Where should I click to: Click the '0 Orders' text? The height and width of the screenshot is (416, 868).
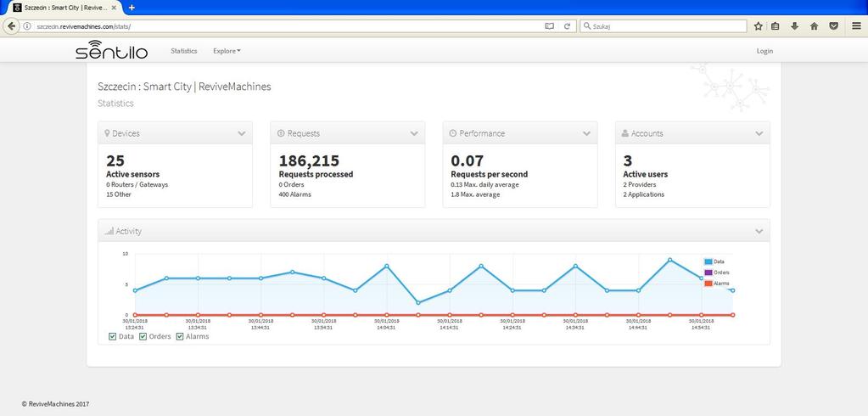[x=291, y=184]
